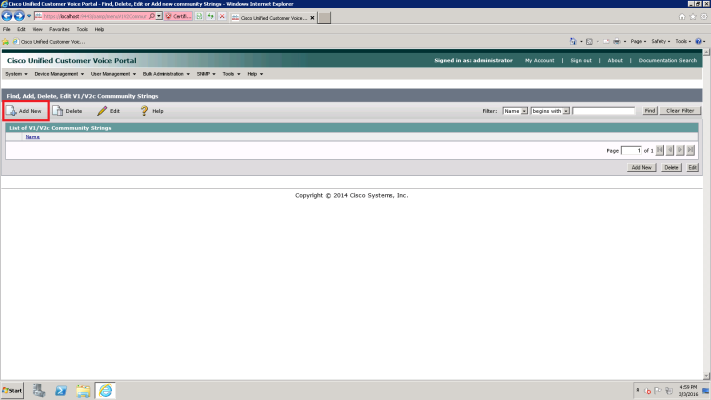This screenshot has height=400, width=711.
Task: Click command bar Home icon
Action: pos(573,41)
